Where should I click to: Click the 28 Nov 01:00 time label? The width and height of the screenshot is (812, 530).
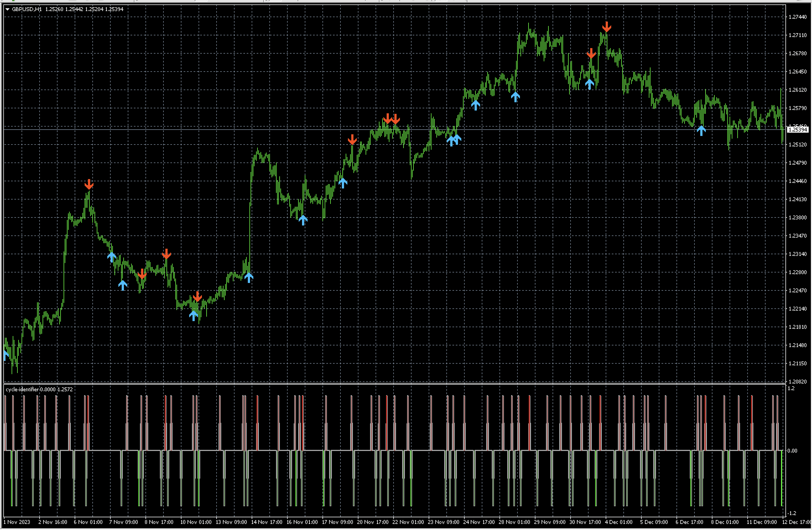[x=515, y=522]
